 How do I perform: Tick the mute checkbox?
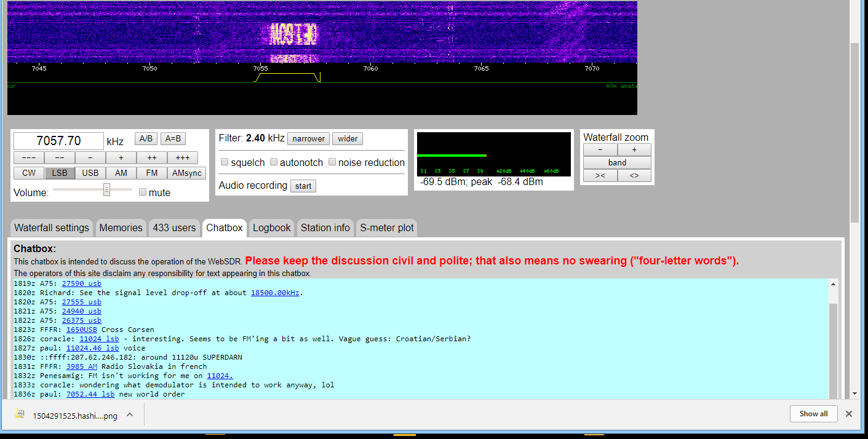(x=143, y=192)
